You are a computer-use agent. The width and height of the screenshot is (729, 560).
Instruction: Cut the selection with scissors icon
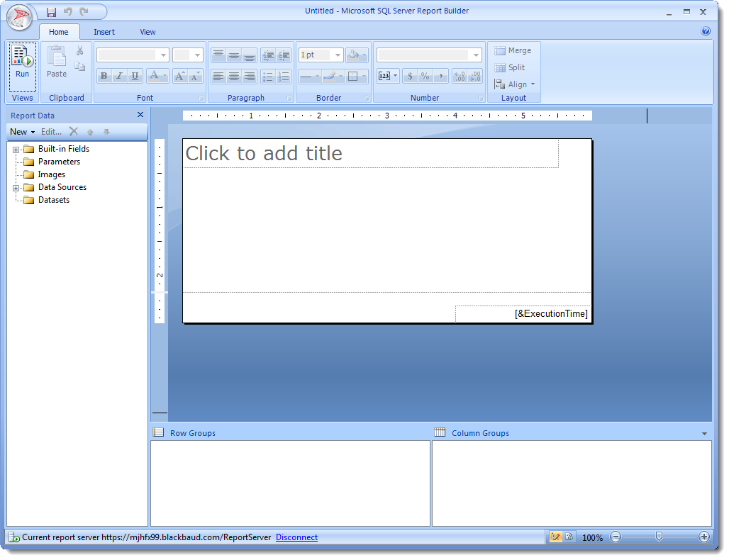[x=80, y=50]
